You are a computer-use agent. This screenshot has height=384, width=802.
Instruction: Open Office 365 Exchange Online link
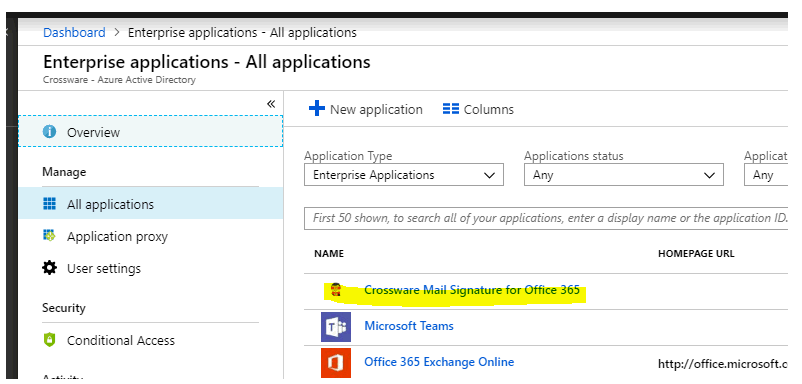click(x=439, y=362)
